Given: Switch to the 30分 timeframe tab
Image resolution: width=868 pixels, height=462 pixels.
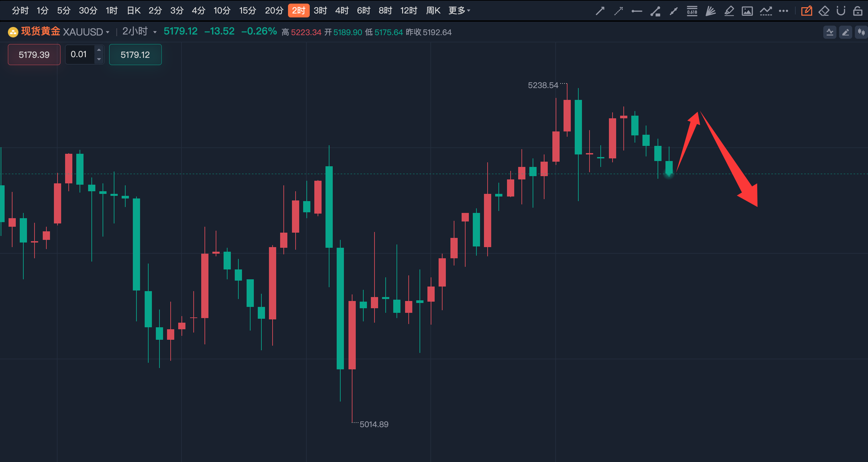Looking at the screenshot, I should 88,11.
